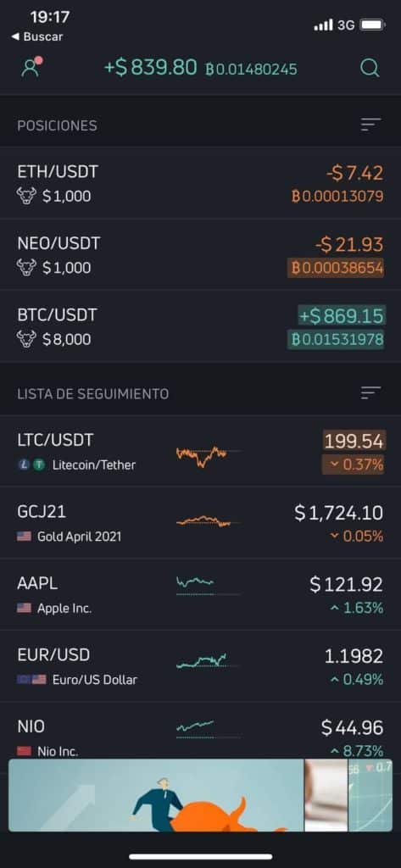Tap the Litecoin/Tether coin icons
Image resolution: width=401 pixels, height=868 pixels.
click(31, 465)
